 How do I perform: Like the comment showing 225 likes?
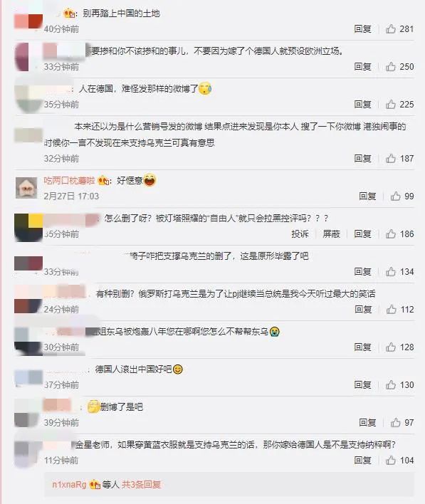(391, 104)
